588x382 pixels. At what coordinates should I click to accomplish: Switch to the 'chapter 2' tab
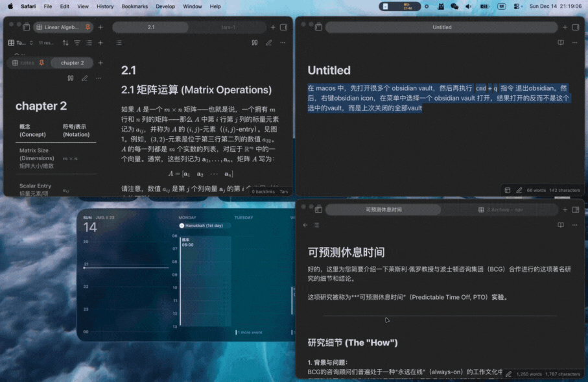72,63
